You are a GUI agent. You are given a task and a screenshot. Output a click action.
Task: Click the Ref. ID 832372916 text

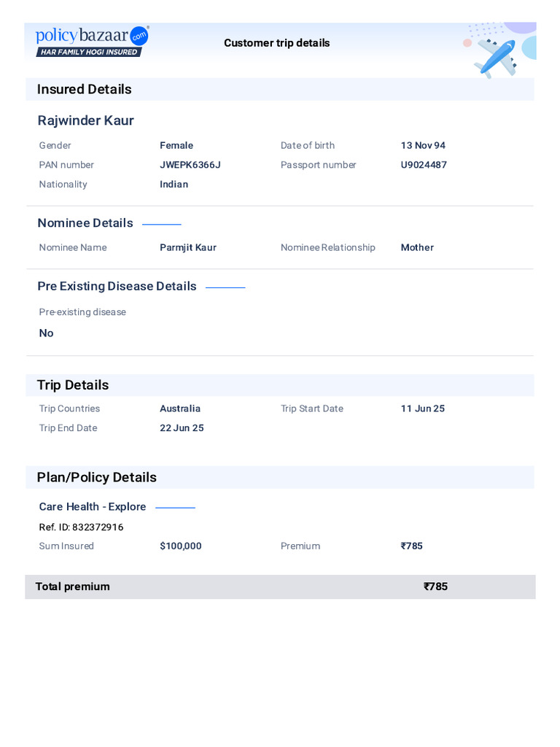pos(81,527)
